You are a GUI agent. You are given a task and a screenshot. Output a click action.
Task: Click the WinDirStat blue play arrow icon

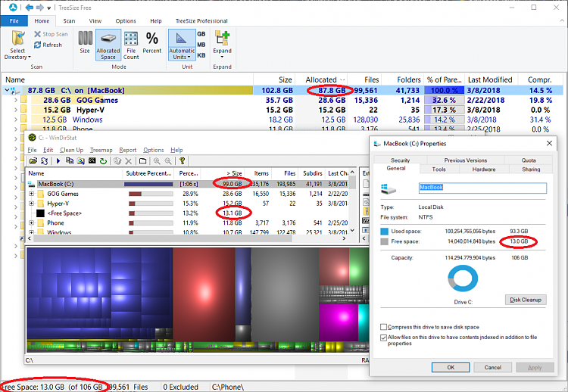coord(58,161)
